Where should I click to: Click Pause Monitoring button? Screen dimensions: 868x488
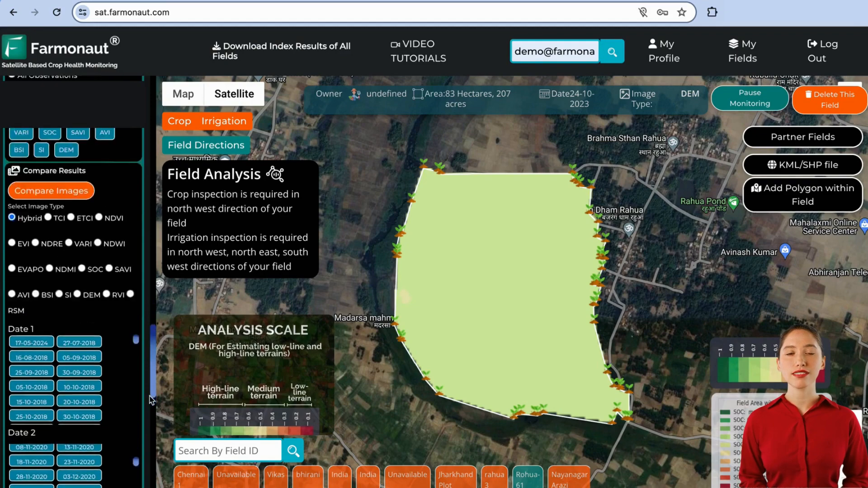click(750, 98)
